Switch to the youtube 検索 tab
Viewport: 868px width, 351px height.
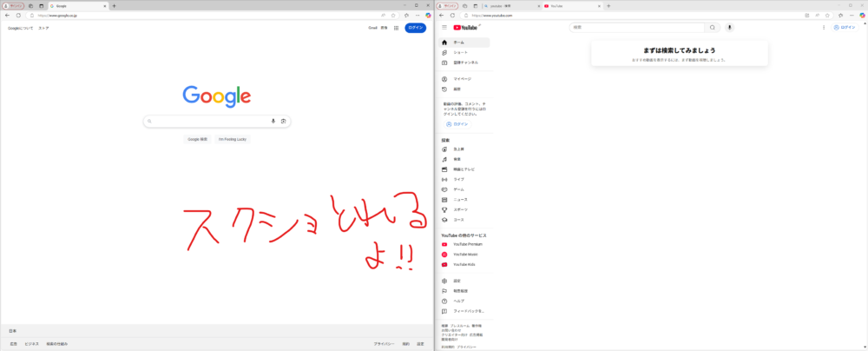[510, 5]
